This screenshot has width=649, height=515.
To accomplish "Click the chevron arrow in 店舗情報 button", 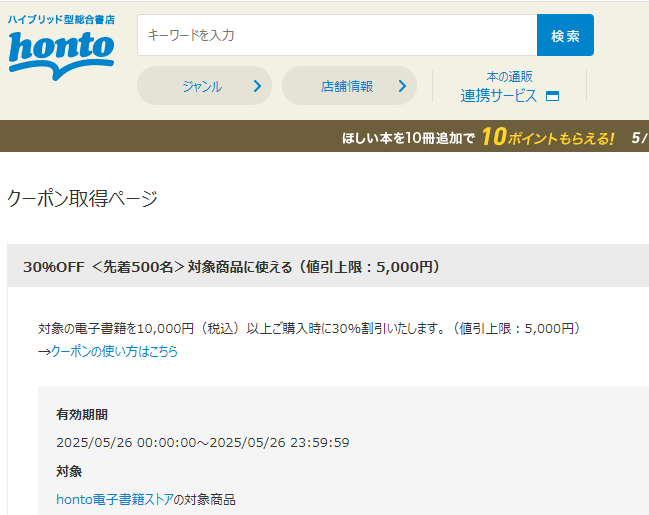I will coord(402,86).
